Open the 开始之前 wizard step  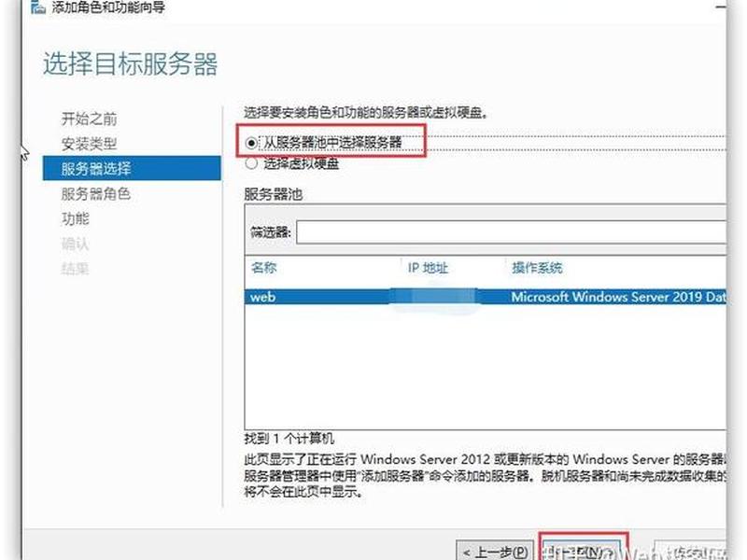tap(89, 119)
